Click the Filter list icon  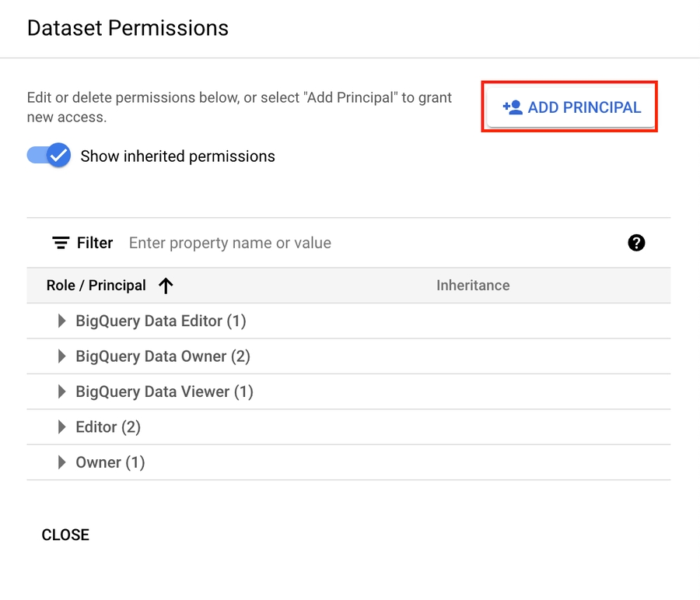coord(61,243)
